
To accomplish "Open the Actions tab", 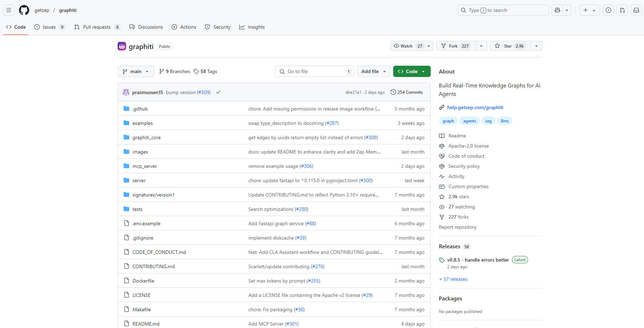I will click(184, 27).
